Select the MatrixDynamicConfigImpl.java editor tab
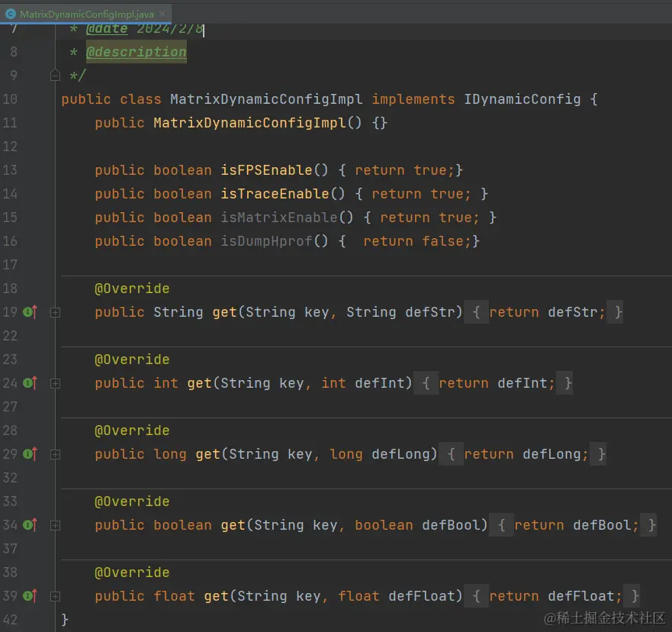672x632 pixels. (x=85, y=15)
